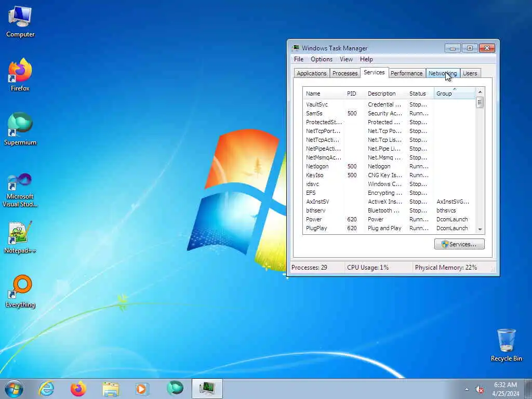The image size is (532, 399).
Task: Click the Task Manager title bar icon
Action: [296, 48]
